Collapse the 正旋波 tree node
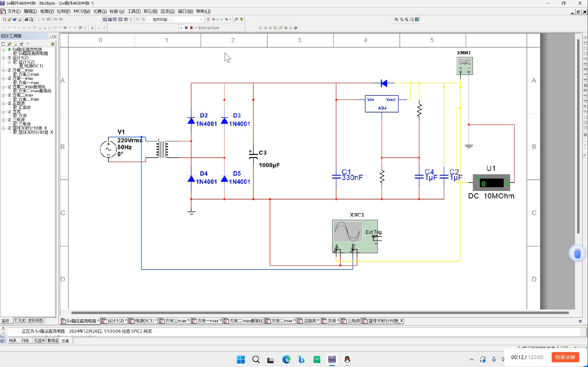This screenshot has height=367, width=588. tap(3, 103)
